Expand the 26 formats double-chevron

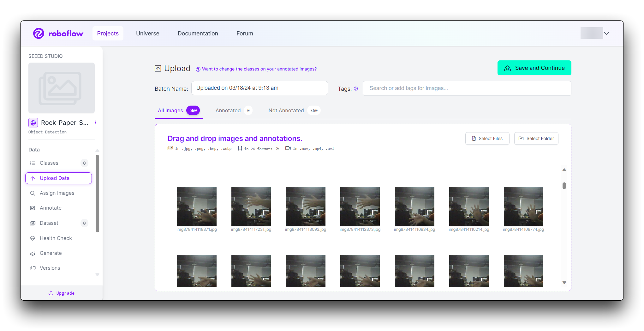click(277, 149)
